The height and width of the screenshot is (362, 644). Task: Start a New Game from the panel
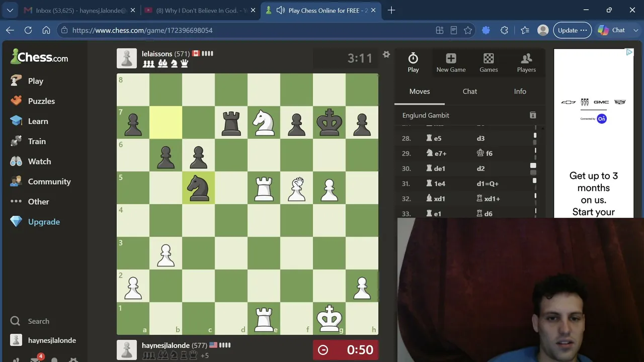(x=451, y=63)
